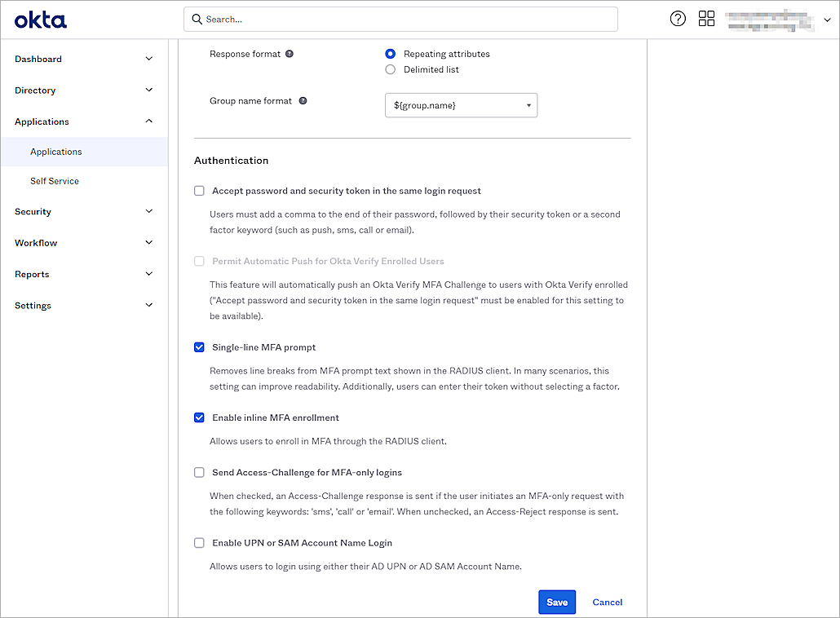840x618 pixels.
Task: Click the Group name format help tooltip icon
Action: pos(303,100)
